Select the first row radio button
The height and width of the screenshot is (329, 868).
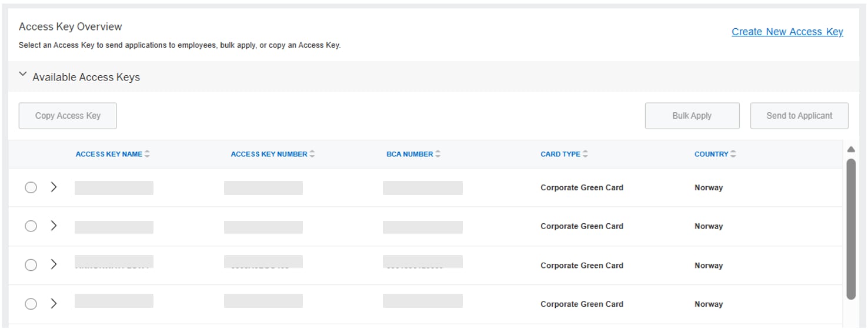coord(31,187)
